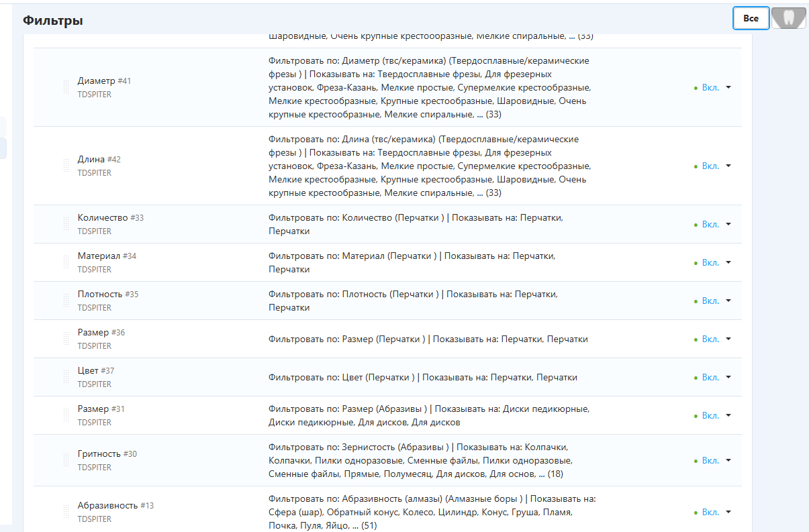The height and width of the screenshot is (532, 809).
Task: Expand the dropdown arrow in the Материал #34 row
Action: [x=728, y=263]
